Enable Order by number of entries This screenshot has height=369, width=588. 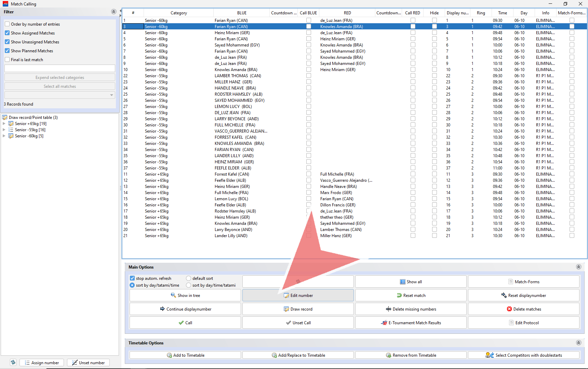coord(7,24)
